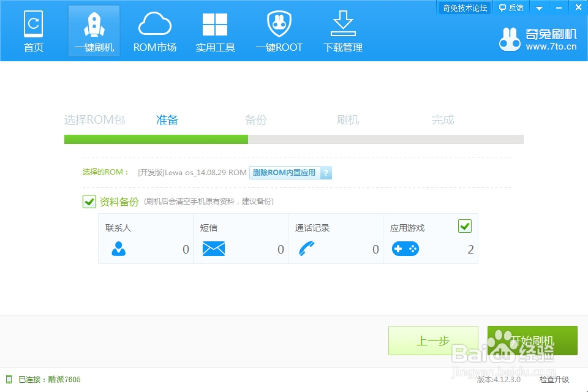This screenshot has width=588, height=392.
Task: Click the 开始刷机 start flashing button
Action: (x=532, y=341)
